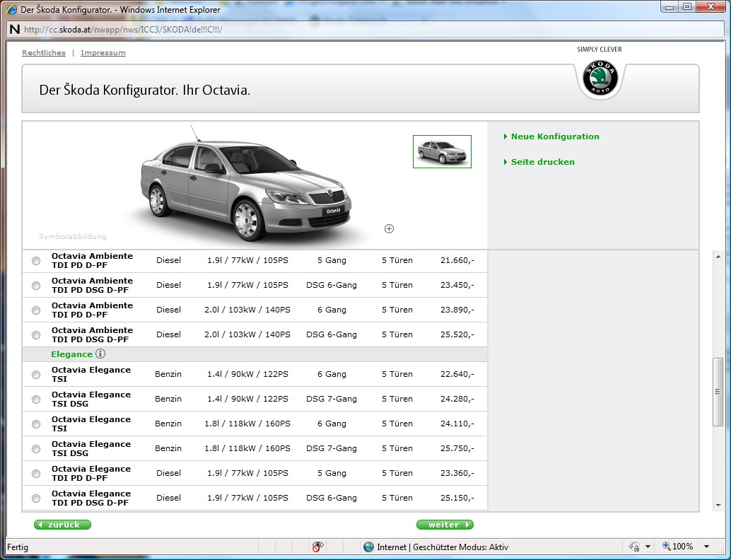Select Octavia Ambiente 2.0l DSG 25.520

pyautogui.click(x=36, y=335)
